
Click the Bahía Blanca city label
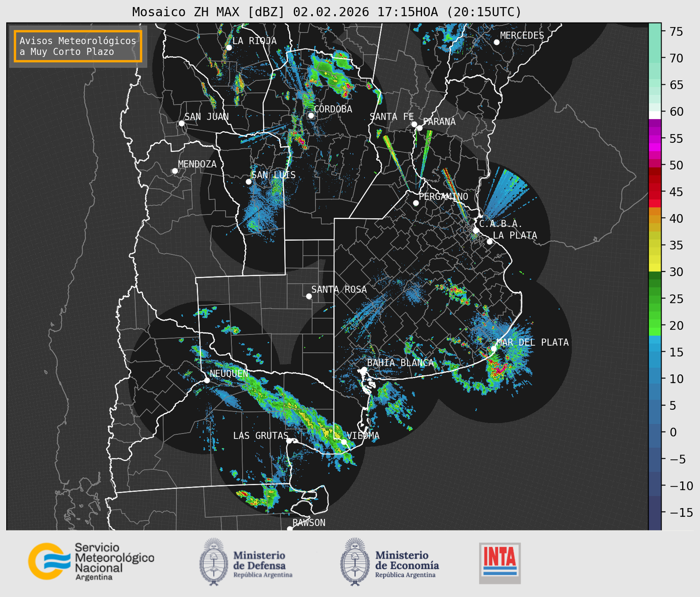tap(400, 363)
